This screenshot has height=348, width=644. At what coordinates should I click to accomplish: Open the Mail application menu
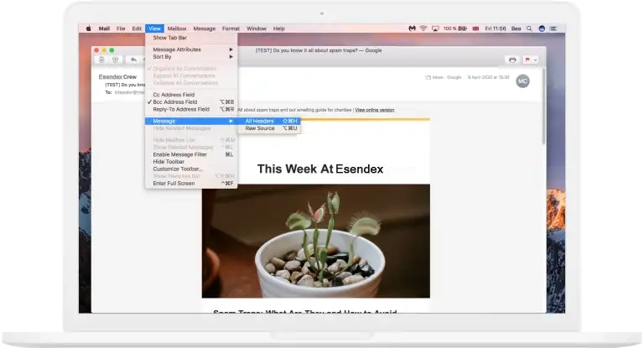[104, 29]
